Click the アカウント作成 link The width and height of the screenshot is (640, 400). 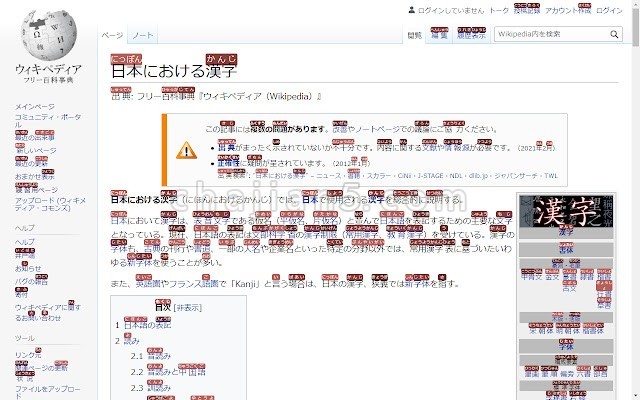coord(568,10)
